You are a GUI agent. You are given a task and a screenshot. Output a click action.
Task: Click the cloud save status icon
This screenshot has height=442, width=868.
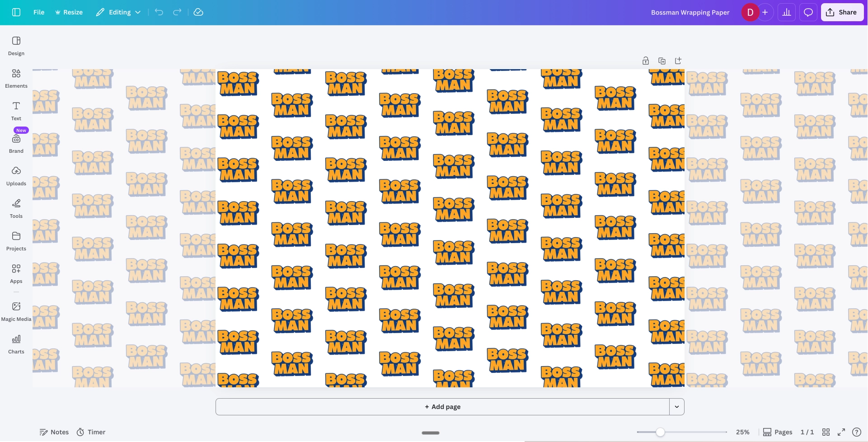[x=198, y=12]
